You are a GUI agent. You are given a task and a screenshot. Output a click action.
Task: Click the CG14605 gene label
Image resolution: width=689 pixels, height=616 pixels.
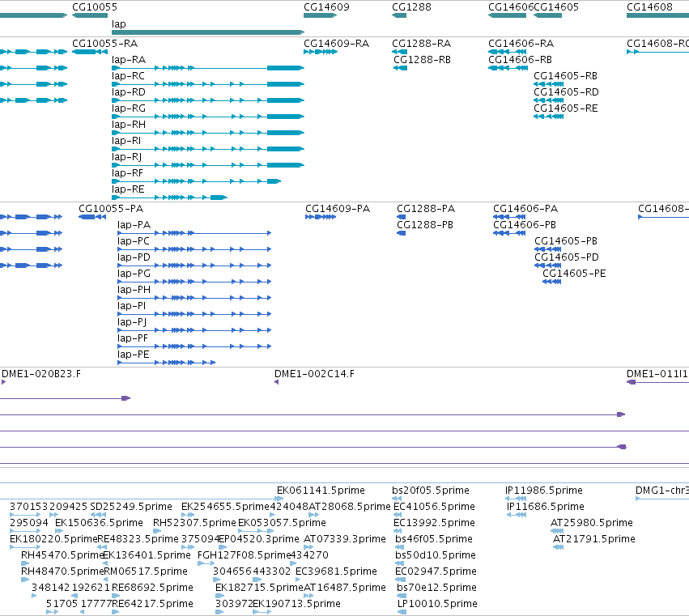coord(556,7)
